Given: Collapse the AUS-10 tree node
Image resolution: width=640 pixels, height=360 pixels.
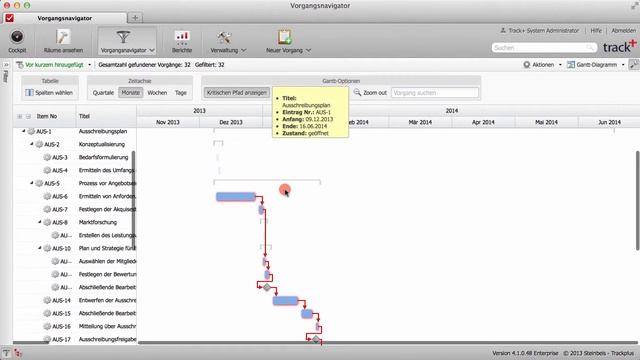Looking at the screenshot, I should coord(40,248).
